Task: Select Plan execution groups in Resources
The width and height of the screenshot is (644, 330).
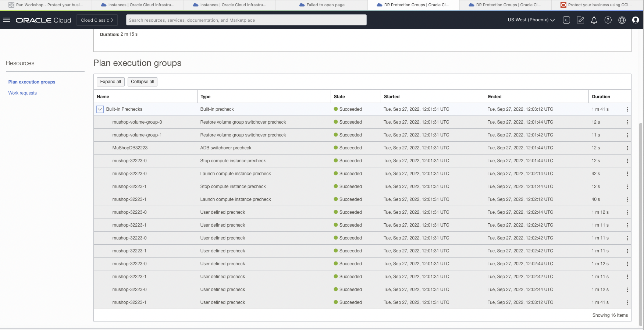Action: tap(32, 82)
